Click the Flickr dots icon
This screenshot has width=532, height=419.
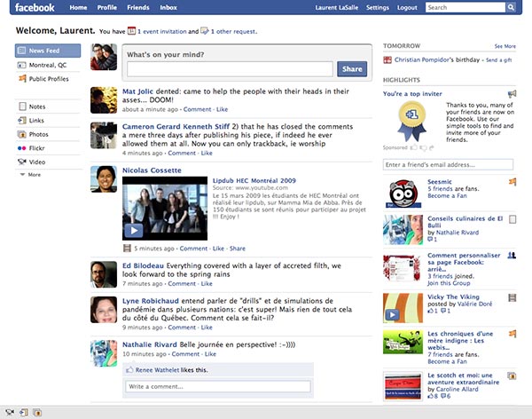click(21, 148)
